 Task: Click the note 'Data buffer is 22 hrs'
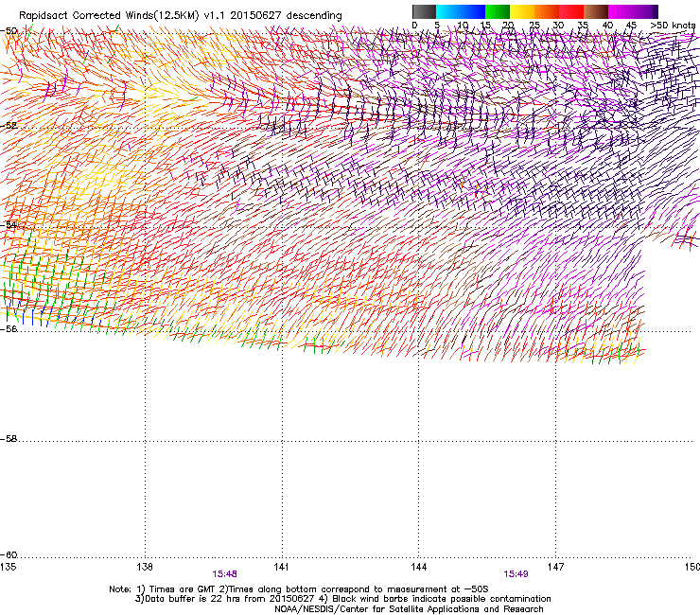[x=190, y=599]
